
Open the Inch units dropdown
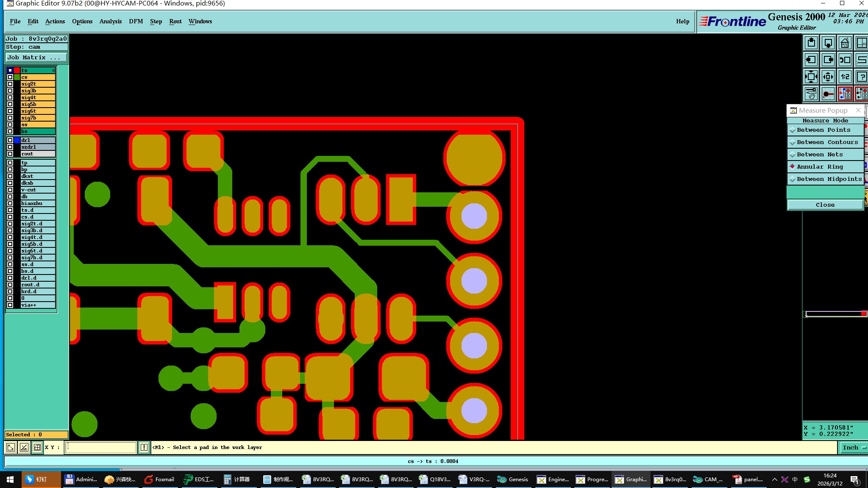click(853, 447)
